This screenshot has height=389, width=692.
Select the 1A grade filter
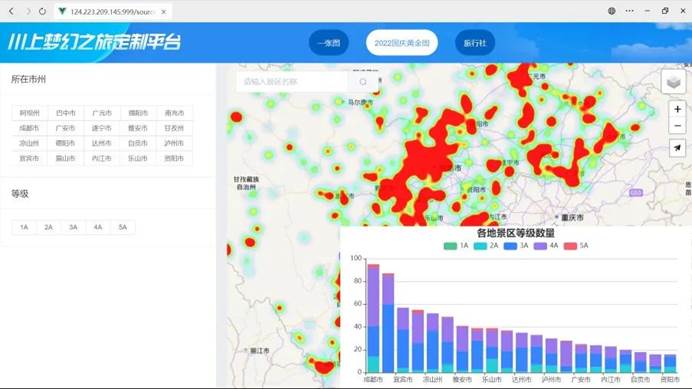coord(24,227)
